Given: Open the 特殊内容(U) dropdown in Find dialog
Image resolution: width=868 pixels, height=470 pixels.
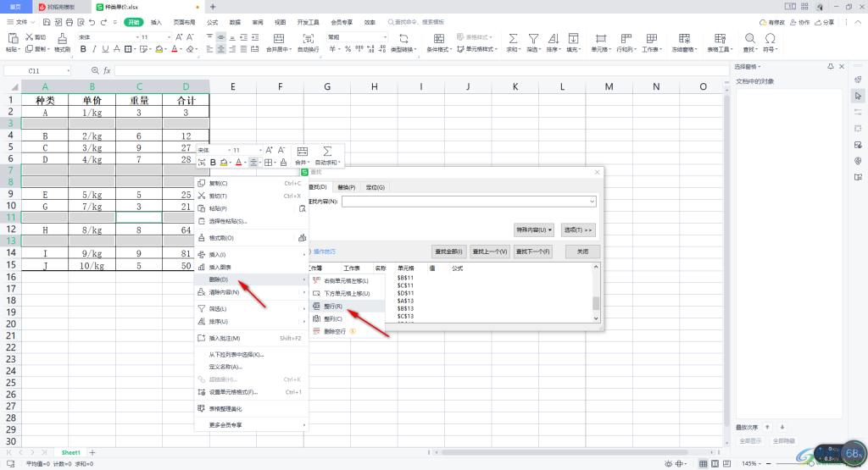Looking at the screenshot, I should [534, 229].
